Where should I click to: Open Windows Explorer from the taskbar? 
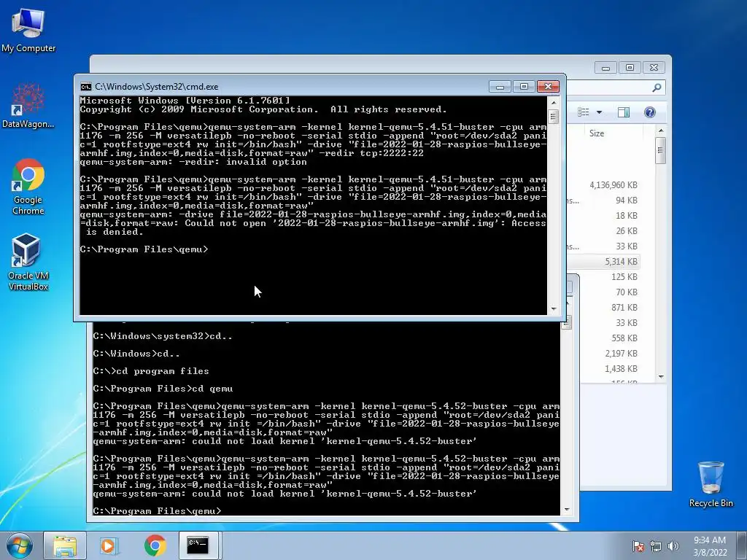click(x=65, y=545)
